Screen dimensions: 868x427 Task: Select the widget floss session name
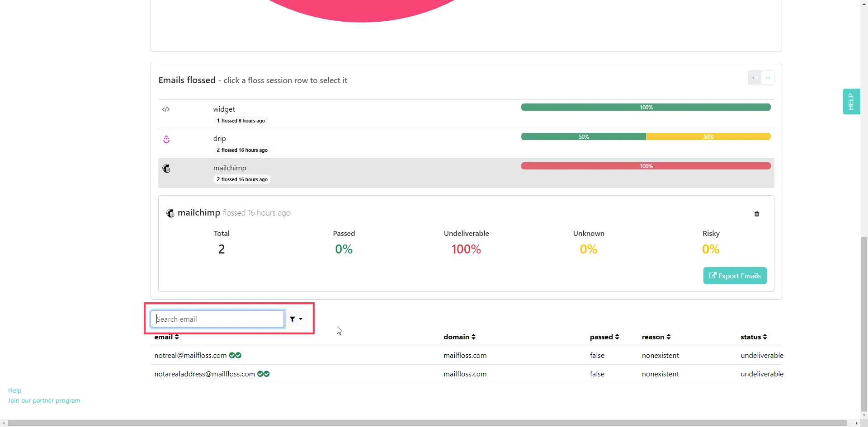point(224,109)
